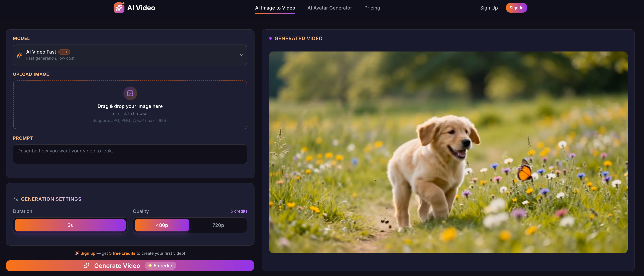Viewport: 644px width, 276px height.
Task: Click the image upload icon in the drop zone
Action: click(x=130, y=93)
